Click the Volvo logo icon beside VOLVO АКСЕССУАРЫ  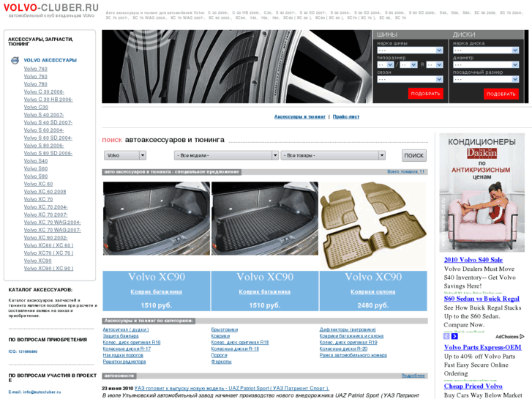coord(15,61)
